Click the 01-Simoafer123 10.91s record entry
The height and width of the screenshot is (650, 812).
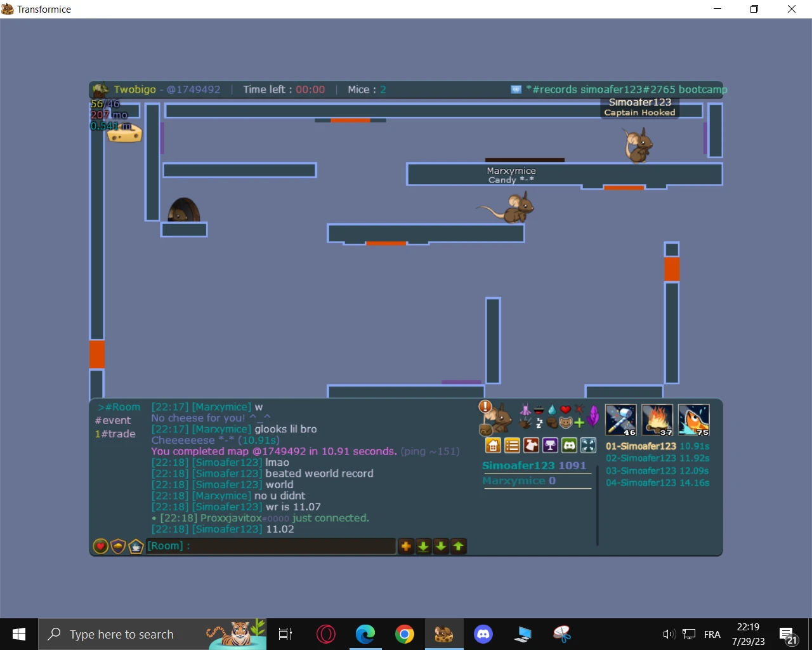[657, 446]
